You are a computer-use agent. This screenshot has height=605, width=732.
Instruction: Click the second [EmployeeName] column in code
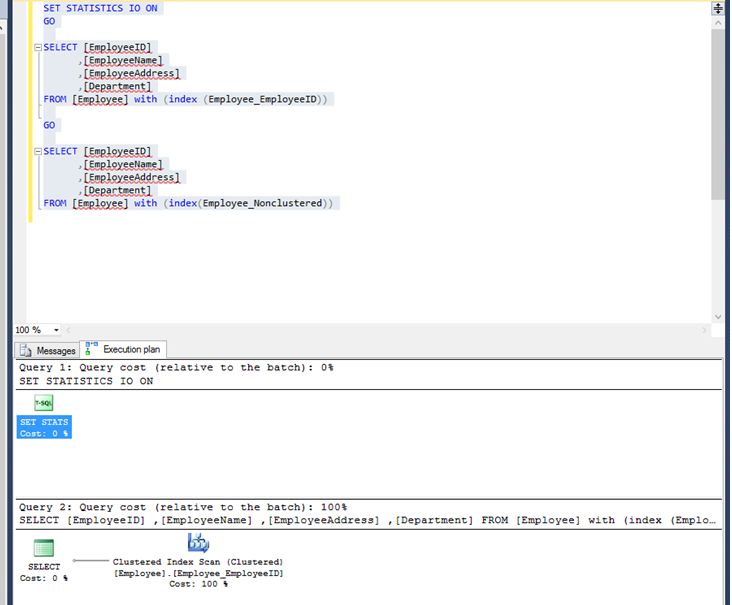click(123, 164)
